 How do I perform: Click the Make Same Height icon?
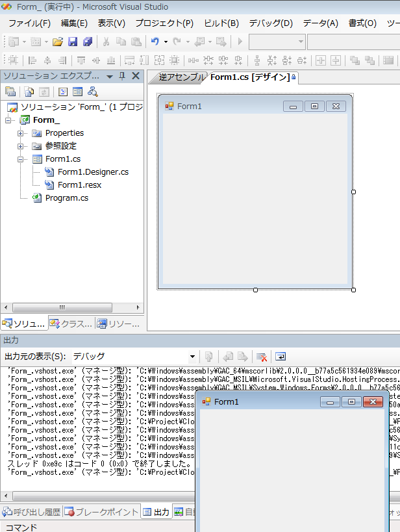(x=144, y=60)
